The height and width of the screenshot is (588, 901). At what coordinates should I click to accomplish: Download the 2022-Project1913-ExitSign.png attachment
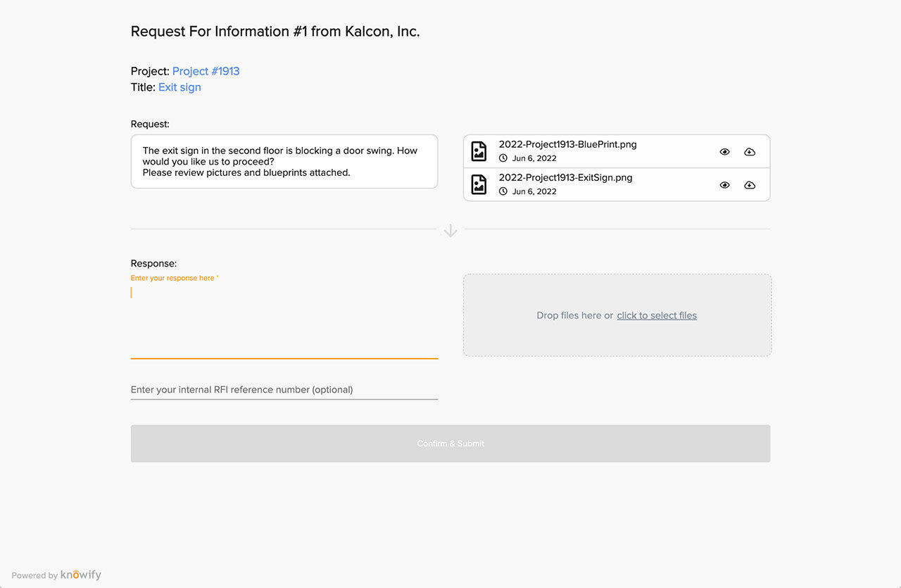coord(750,185)
